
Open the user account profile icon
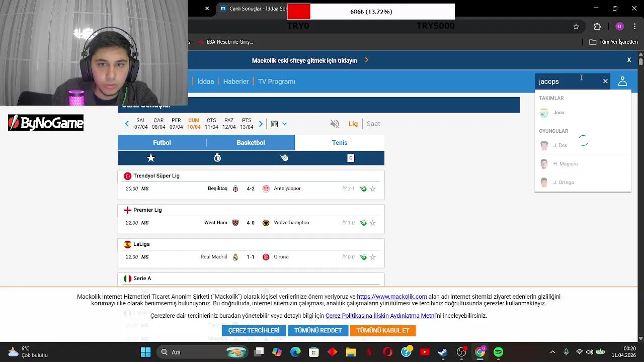pyautogui.click(x=622, y=81)
